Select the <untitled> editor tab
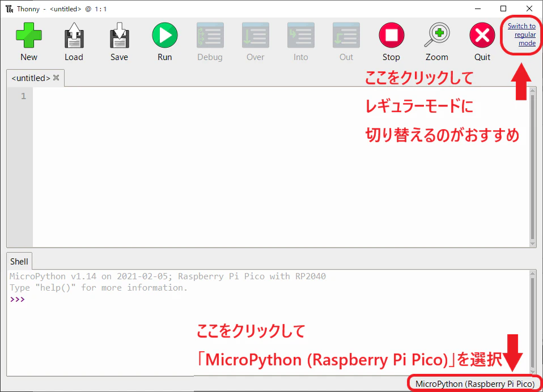This screenshot has height=392, width=543. pos(31,78)
